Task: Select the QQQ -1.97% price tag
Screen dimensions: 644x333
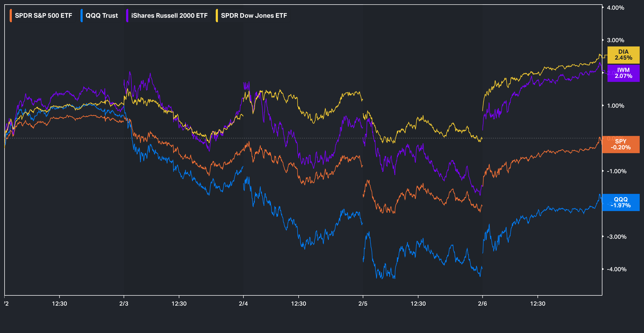Action: (x=621, y=202)
